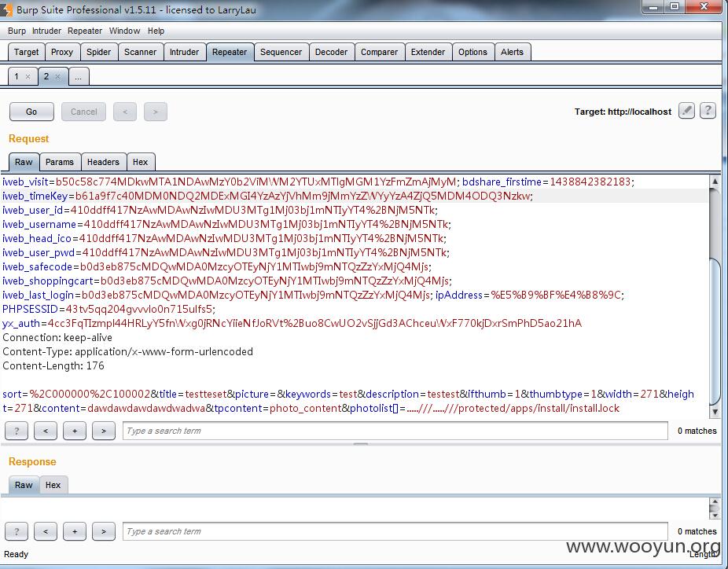Image resolution: width=728 pixels, height=569 pixels.
Task: Open the Help menu
Action: tap(156, 31)
